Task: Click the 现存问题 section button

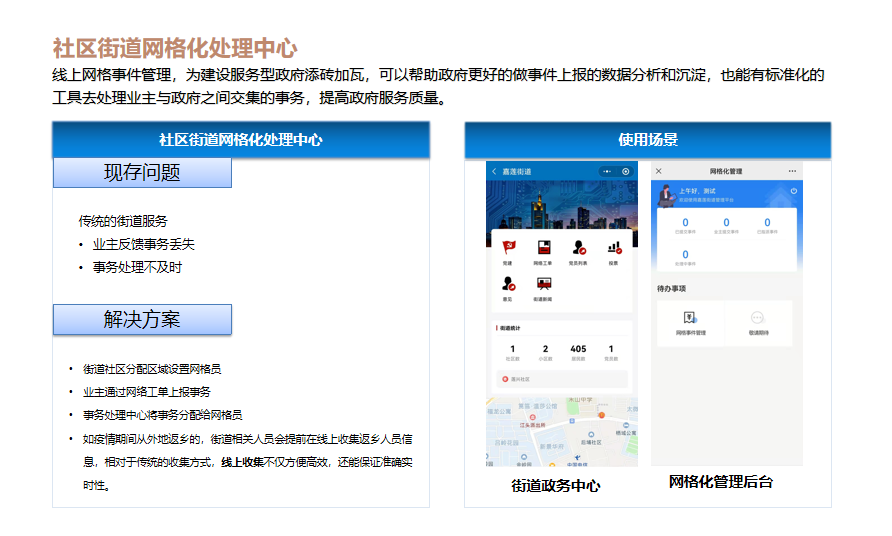Action: click(142, 173)
